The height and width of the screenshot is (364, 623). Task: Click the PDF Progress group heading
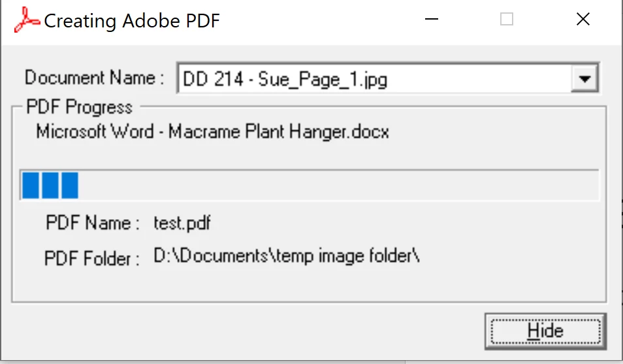coord(79,107)
